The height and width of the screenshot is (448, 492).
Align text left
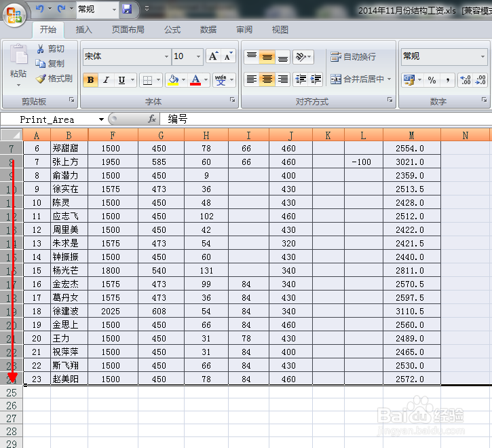[251, 79]
